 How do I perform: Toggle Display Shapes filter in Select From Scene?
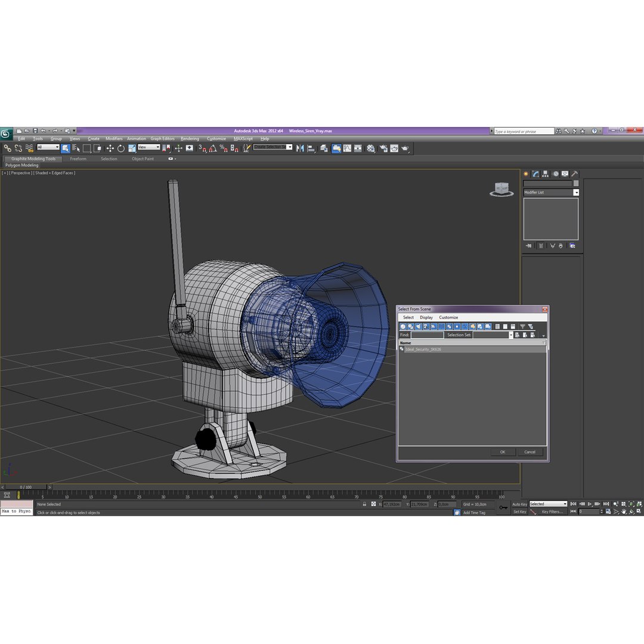coord(411,327)
